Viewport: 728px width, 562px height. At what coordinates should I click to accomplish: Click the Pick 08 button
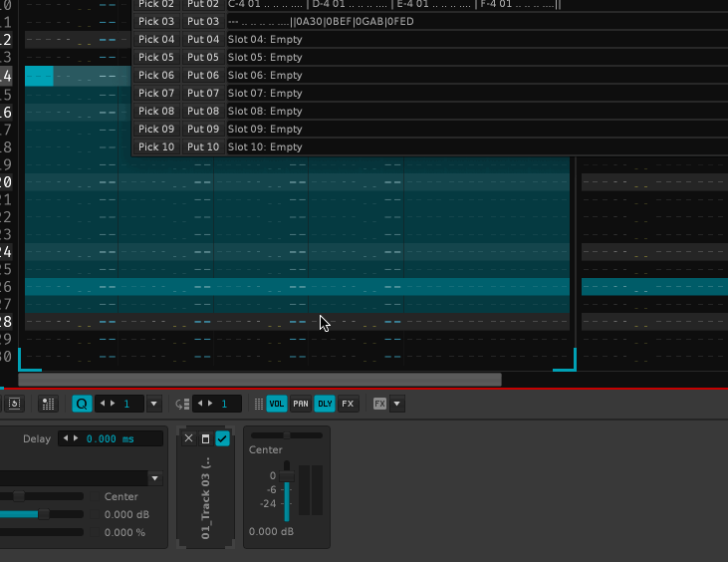[x=156, y=112]
